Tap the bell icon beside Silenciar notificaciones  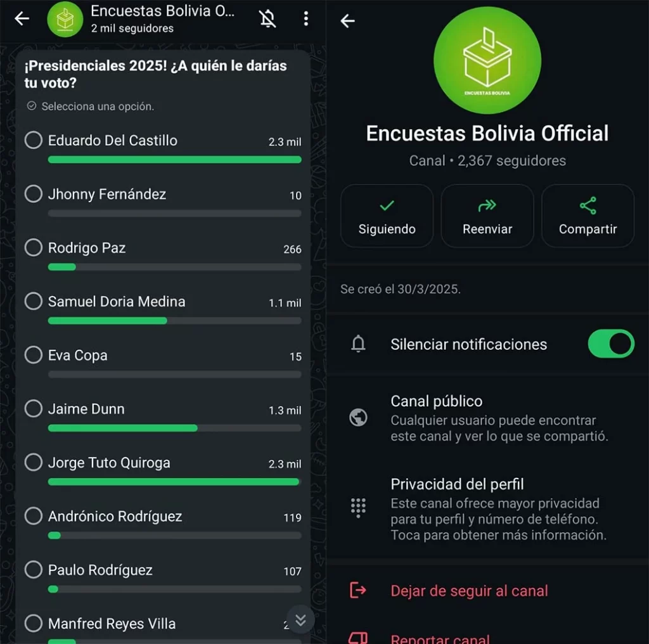(x=359, y=344)
